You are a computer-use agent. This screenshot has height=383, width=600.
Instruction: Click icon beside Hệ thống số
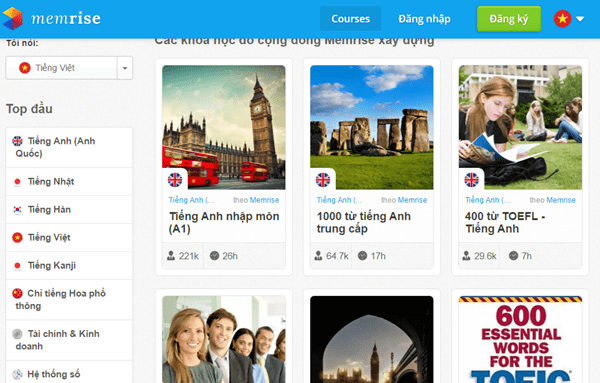17,374
